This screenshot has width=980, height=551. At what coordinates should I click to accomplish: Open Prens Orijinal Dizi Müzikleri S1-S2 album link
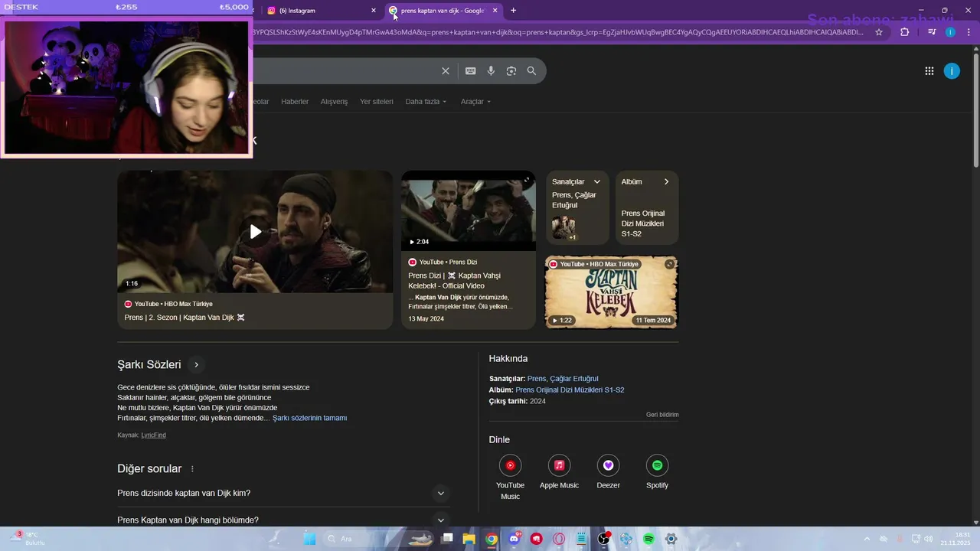570,390
